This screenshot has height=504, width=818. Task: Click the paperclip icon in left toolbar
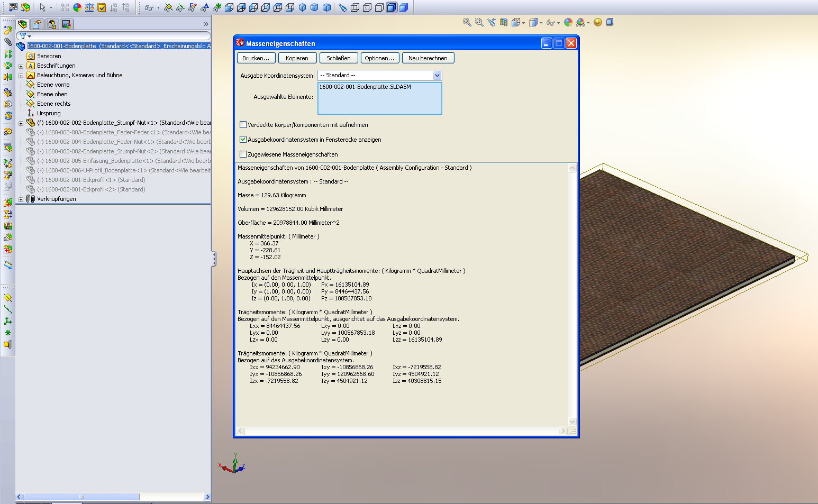8,41
